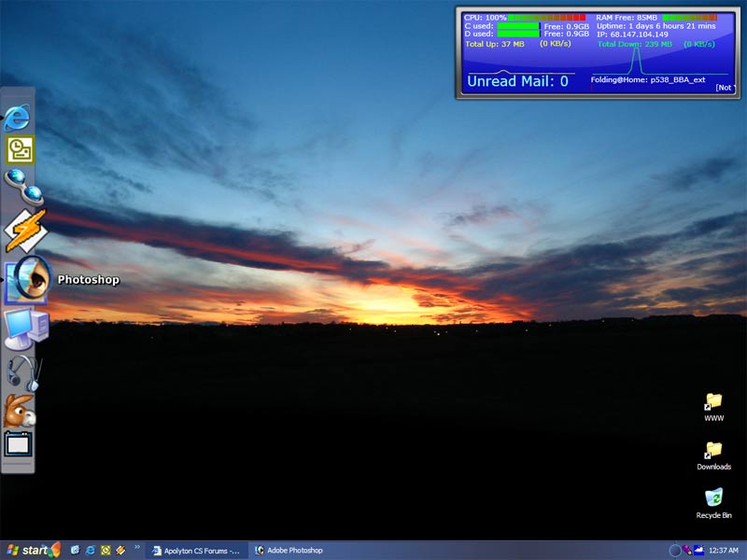This screenshot has height=560, width=747.
Task: Open the Winamp lightning bolt icon
Action: (x=23, y=231)
